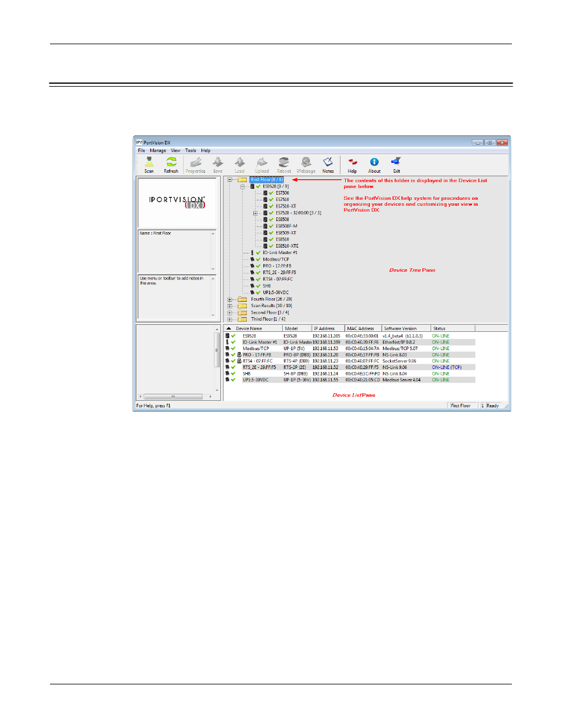Select PRO-8P (DB9) model cell
Screen dimensions: 562x728
(x=297, y=355)
